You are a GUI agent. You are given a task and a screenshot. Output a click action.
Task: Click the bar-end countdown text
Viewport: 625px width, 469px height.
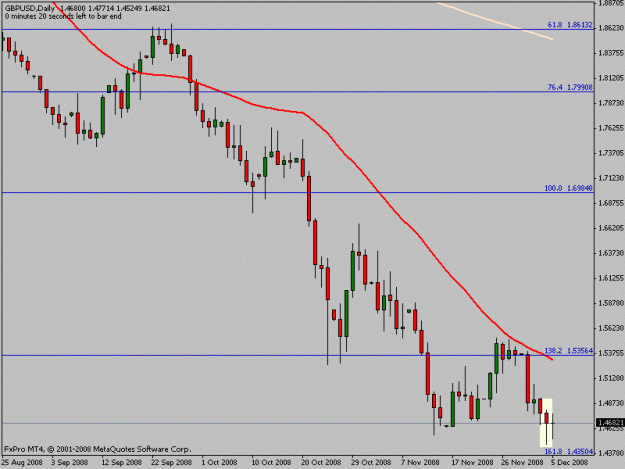click(63, 16)
